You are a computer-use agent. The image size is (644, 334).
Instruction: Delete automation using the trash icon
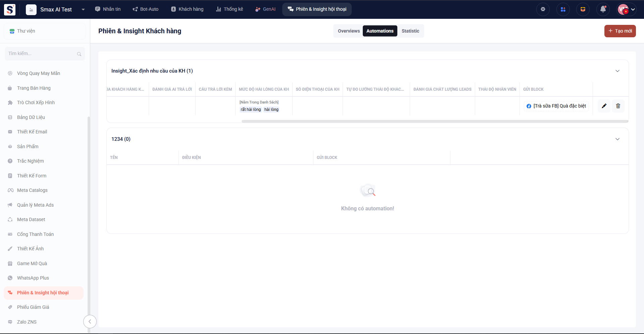coord(618,106)
